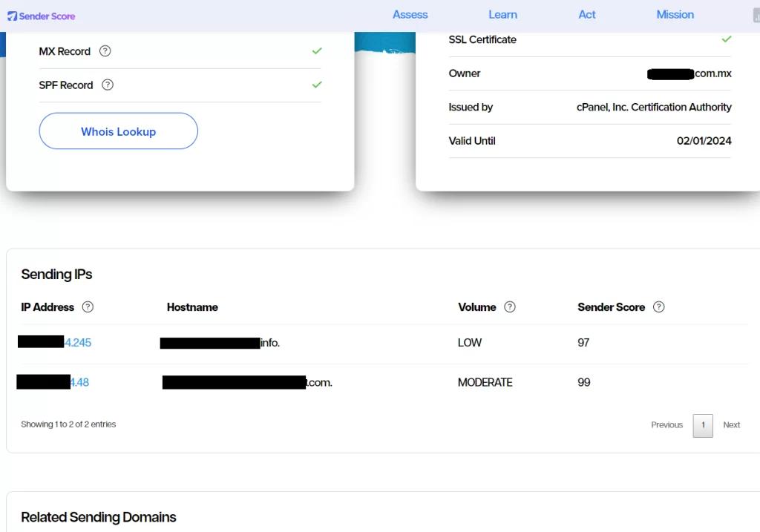Go to the Previous page of entries
760x532 pixels.
click(666, 425)
